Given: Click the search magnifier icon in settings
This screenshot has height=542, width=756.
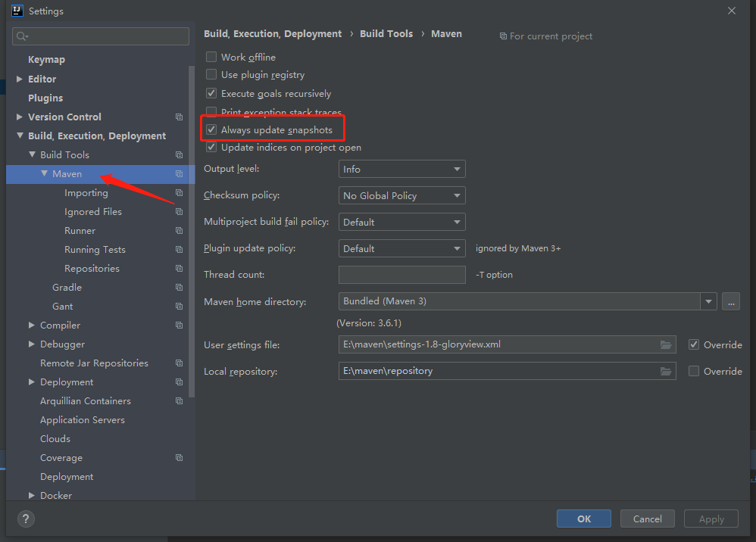Looking at the screenshot, I should pyautogui.click(x=22, y=36).
